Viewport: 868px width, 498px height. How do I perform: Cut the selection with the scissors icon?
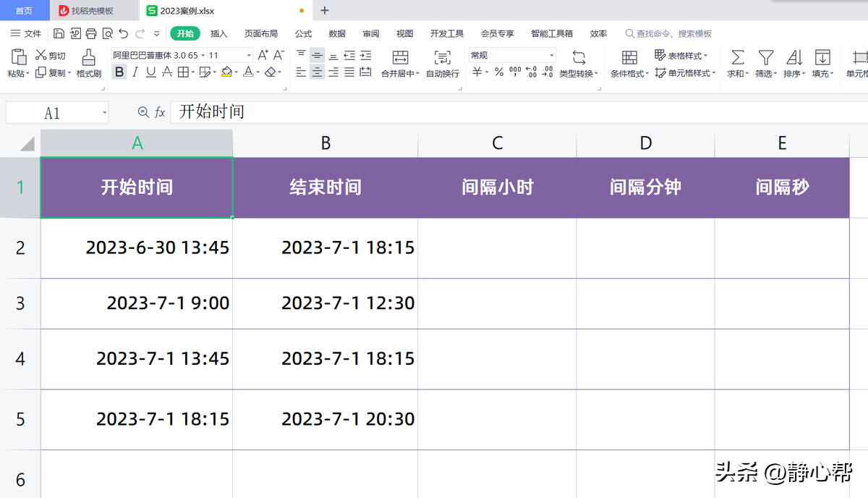tap(41, 56)
